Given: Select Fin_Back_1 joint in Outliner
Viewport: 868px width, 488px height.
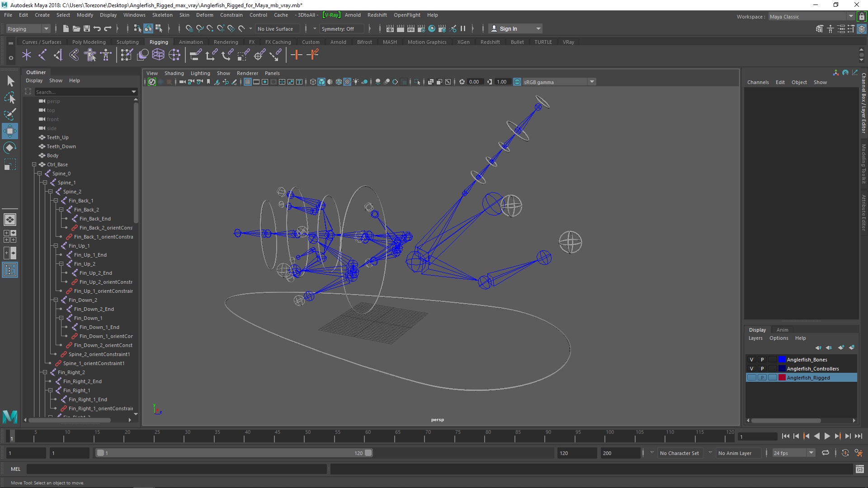Looking at the screenshot, I should coord(81,201).
